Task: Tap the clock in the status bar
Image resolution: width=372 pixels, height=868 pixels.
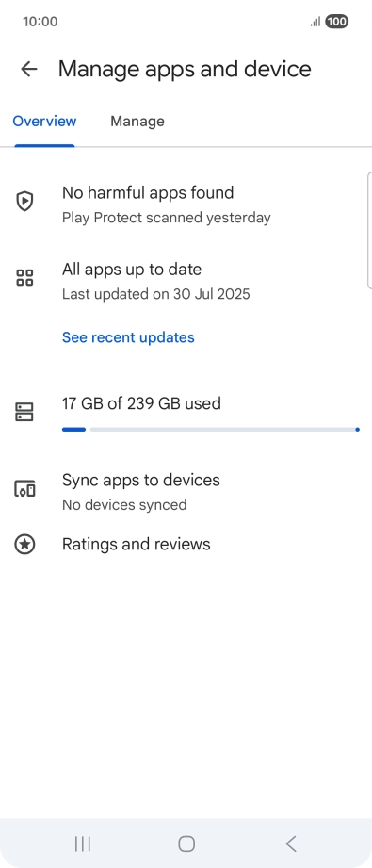Action: tap(40, 22)
